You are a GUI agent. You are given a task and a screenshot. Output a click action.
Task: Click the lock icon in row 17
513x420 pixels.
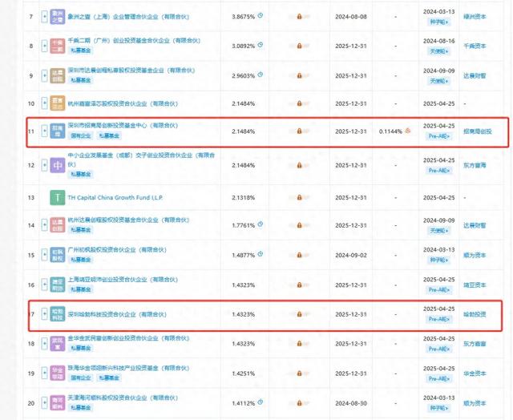[299, 314]
